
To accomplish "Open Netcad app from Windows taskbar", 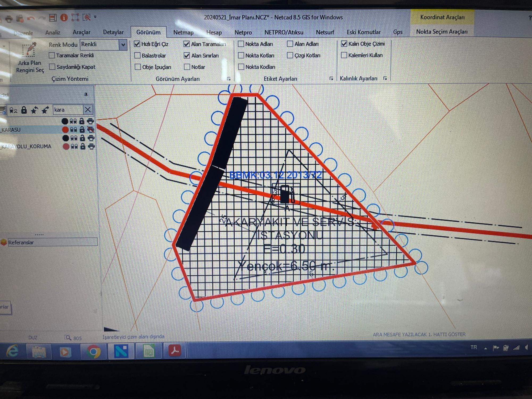I will (x=121, y=351).
